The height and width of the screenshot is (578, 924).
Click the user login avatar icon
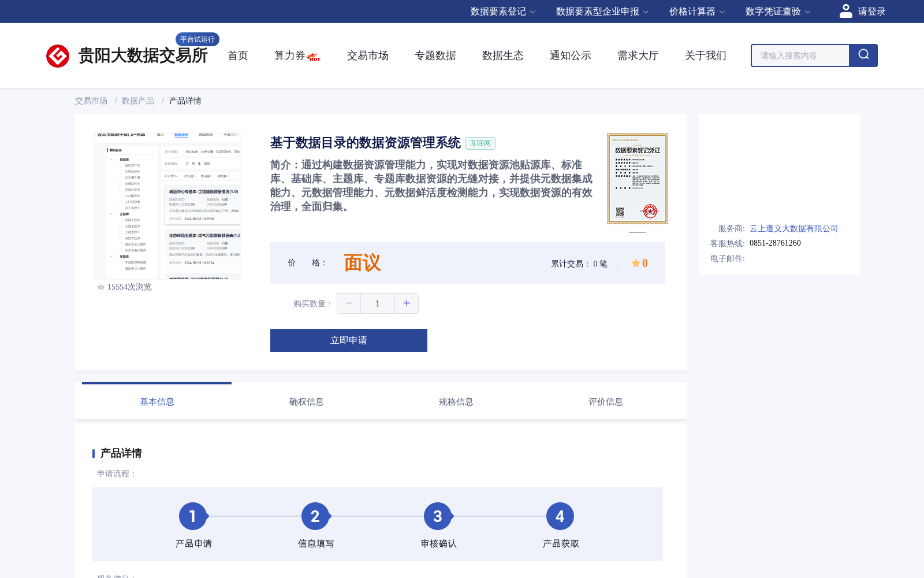(x=846, y=11)
